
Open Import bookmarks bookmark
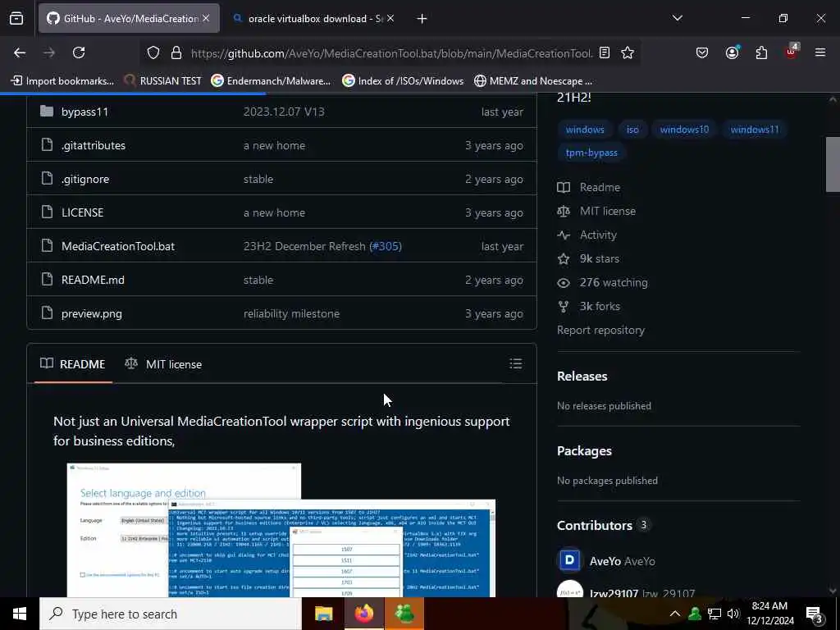point(62,81)
